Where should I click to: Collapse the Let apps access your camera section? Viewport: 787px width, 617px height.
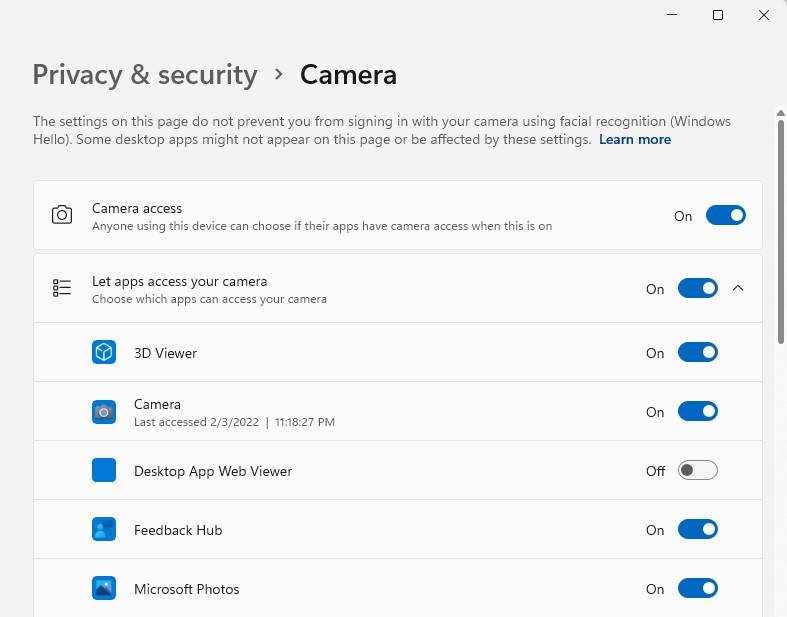click(738, 288)
